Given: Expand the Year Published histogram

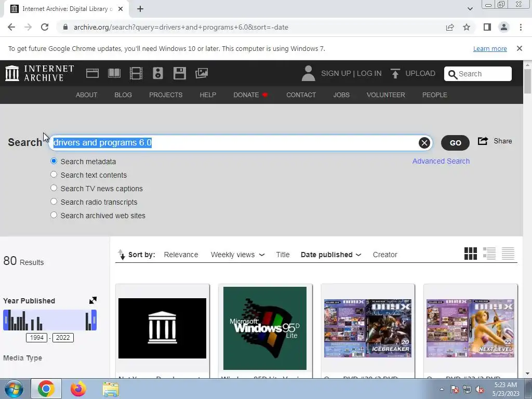Looking at the screenshot, I should click(92, 300).
